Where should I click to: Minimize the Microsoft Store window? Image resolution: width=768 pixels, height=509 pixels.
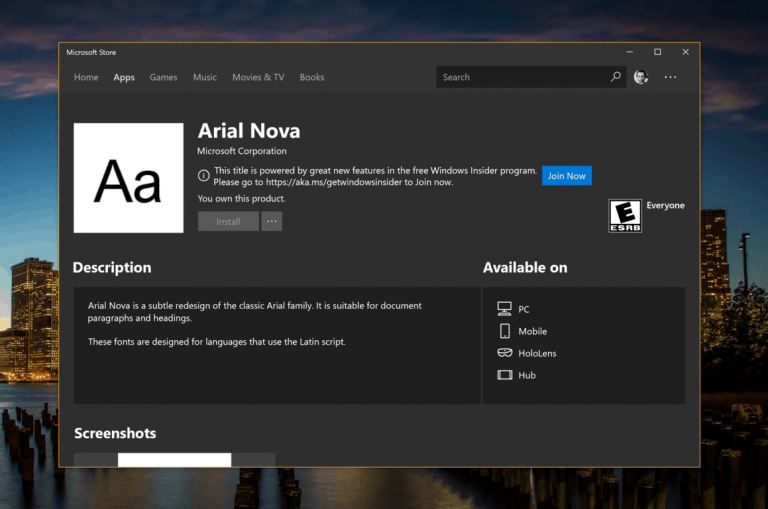[x=629, y=52]
